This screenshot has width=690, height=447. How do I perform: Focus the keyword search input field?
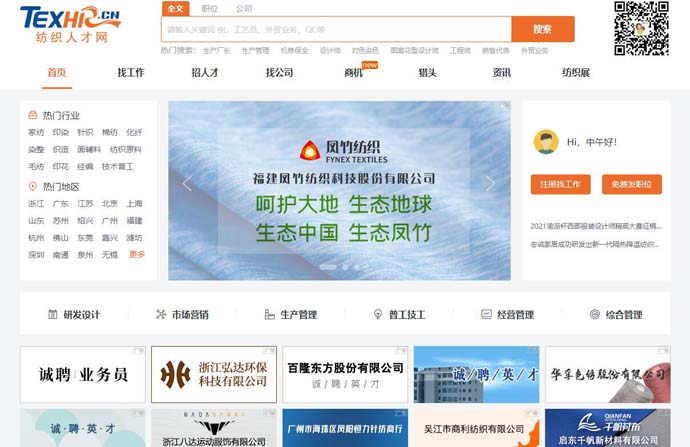336,29
